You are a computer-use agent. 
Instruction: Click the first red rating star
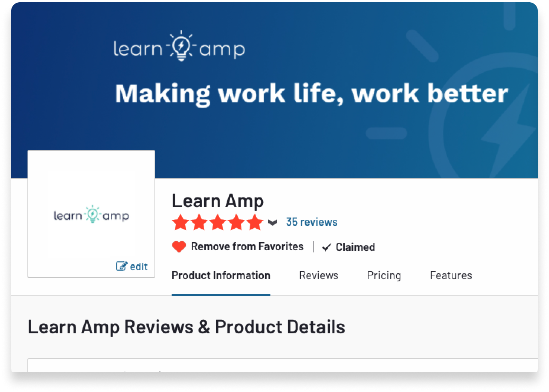[181, 222]
